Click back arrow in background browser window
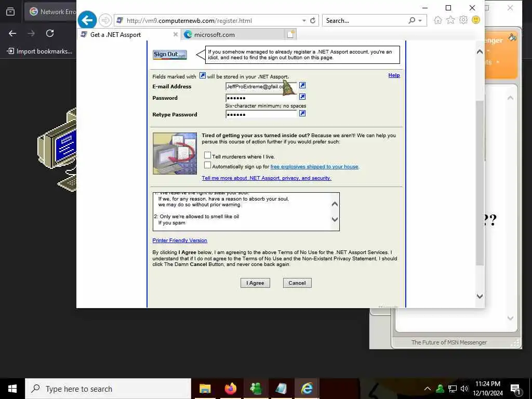 [12, 33]
